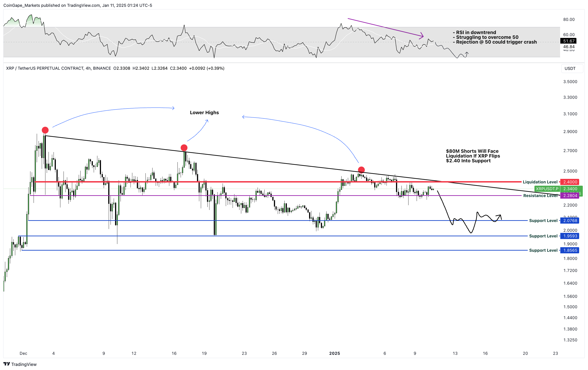
Task: Click the red 2.4000 liquidation price tag
Action: pyautogui.click(x=570, y=182)
